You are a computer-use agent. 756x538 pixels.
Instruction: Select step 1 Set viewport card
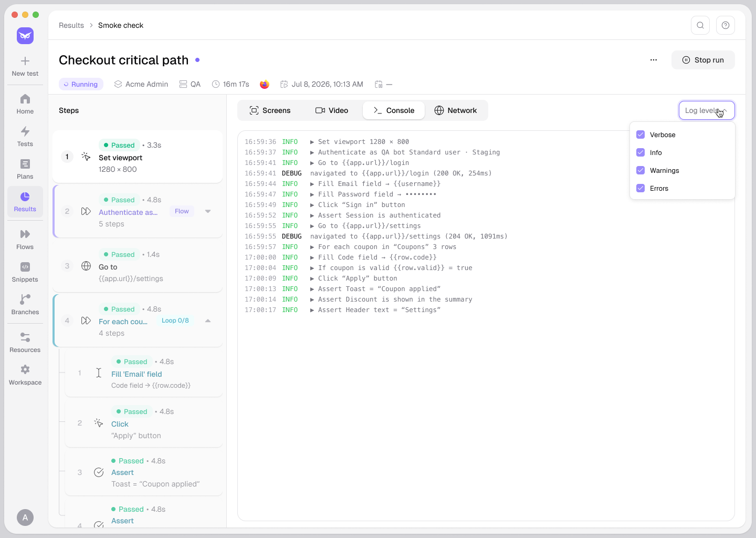pos(138,157)
